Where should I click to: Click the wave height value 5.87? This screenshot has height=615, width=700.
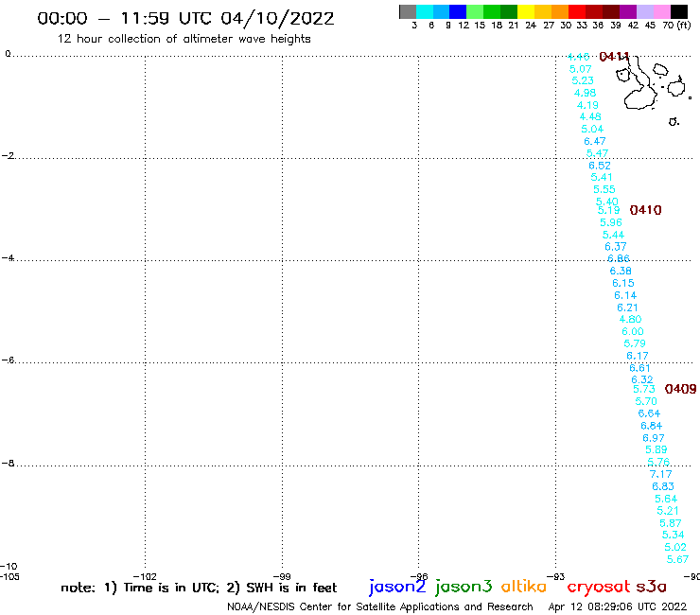click(x=671, y=523)
